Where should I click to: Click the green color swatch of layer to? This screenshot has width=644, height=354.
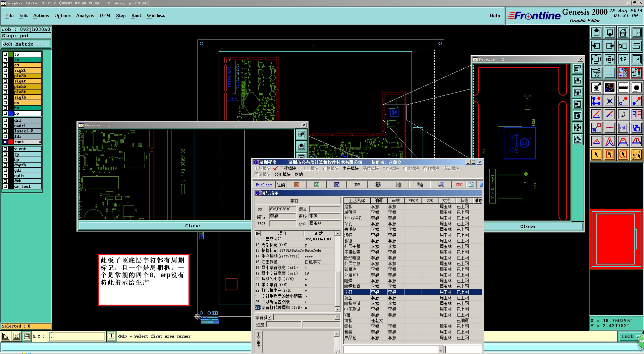tap(11, 54)
